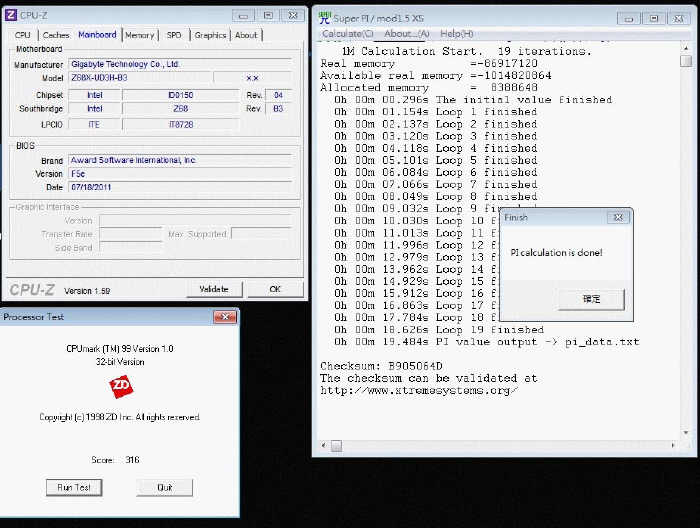Click the Super PI vertical scrollbar down arrow

pos(686,432)
